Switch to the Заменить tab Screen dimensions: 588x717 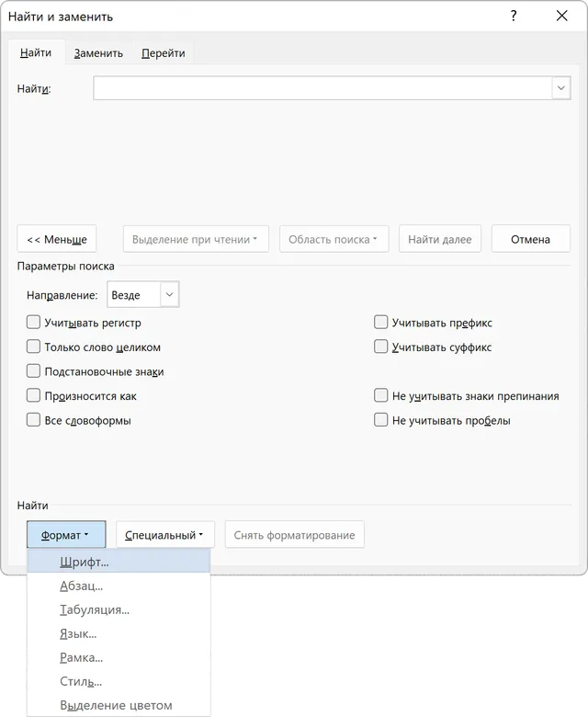[98, 53]
